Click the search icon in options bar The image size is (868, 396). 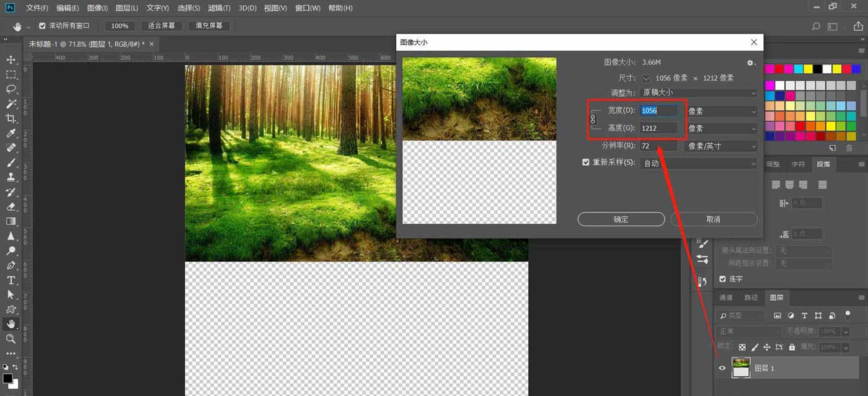(817, 27)
